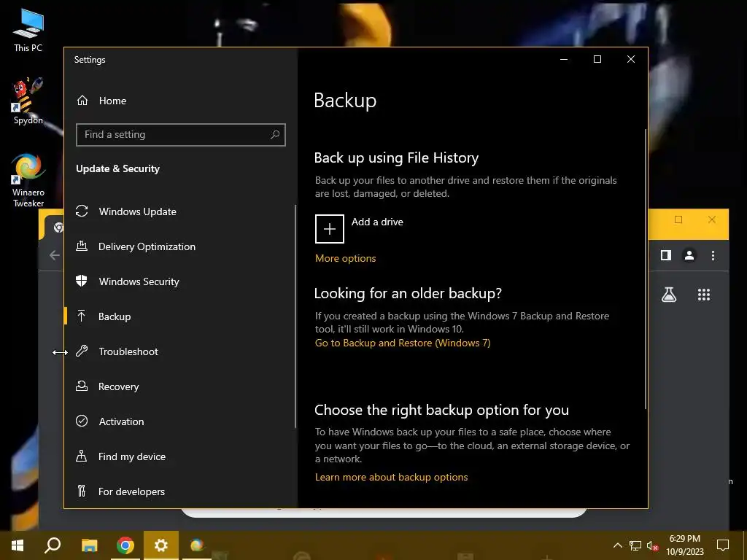Open This PC desktop icon
Image resolution: width=747 pixels, height=560 pixels.
tap(28, 30)
